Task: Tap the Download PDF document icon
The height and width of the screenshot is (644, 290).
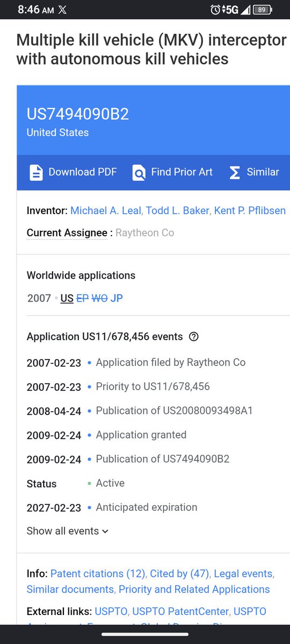Action: [36, 173]
